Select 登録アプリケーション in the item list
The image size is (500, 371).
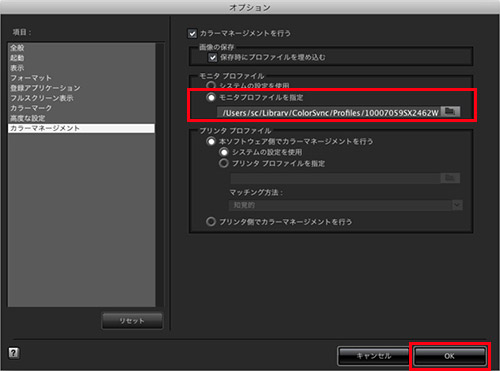coord(81,88)
